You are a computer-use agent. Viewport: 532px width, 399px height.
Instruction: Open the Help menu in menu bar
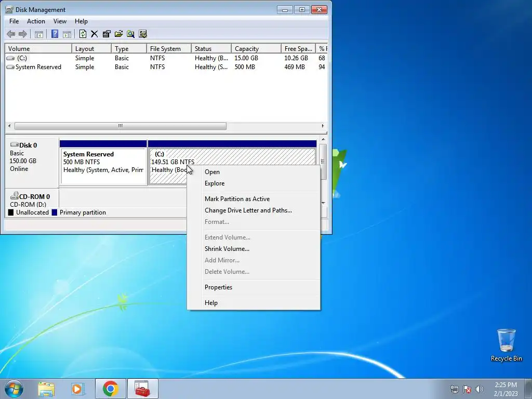81,21
